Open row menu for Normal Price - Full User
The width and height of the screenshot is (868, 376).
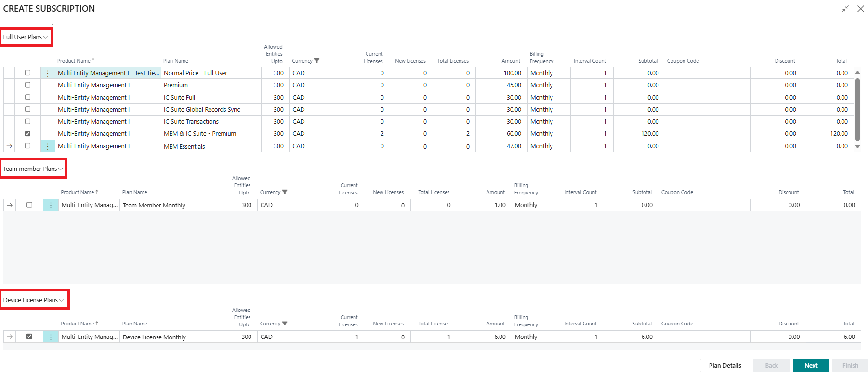pyautogui.click(x=48, y=73)
